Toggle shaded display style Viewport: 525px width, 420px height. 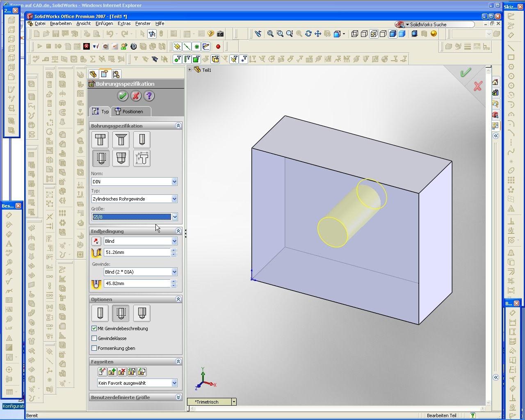(402, 34)
